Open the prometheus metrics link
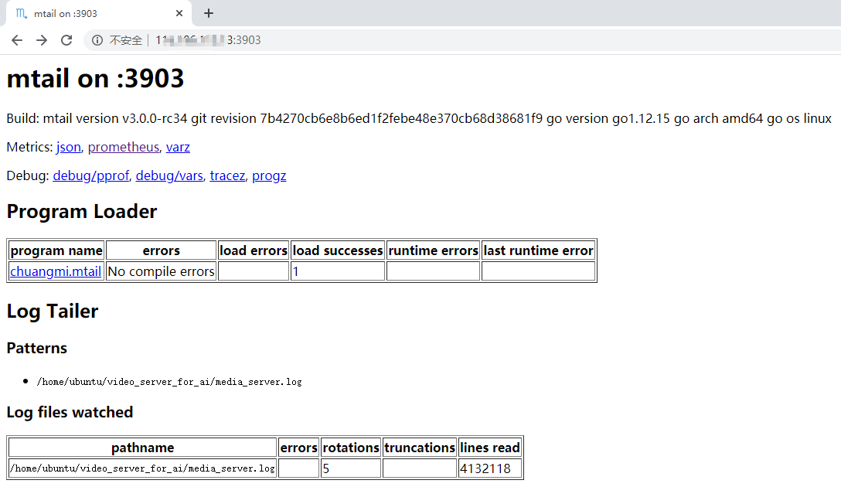This screenshot has height=504, width=841. [x=124, y=147]
